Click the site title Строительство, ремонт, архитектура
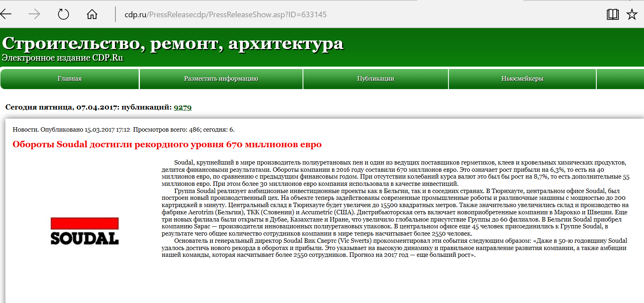The image size is (644, 303). tap(173, 43)
